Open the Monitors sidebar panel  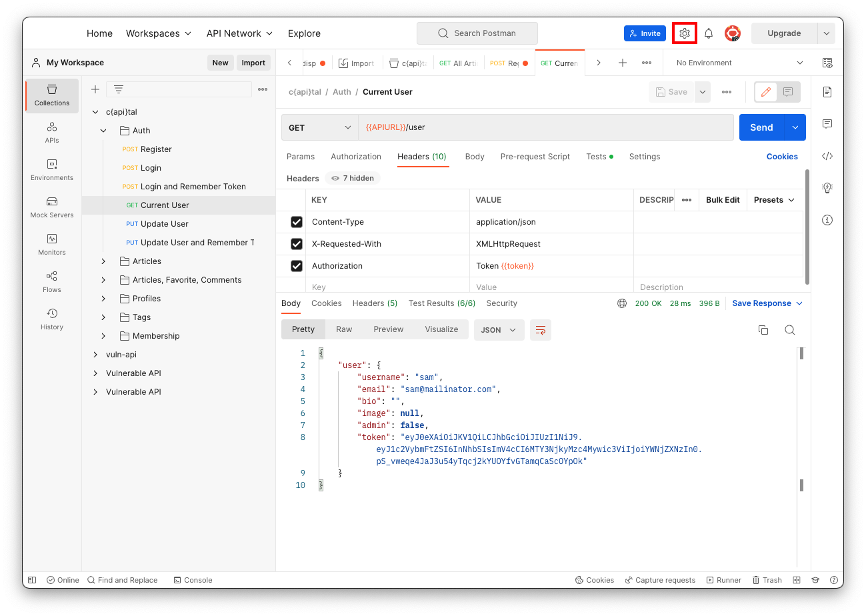point(52,244)
